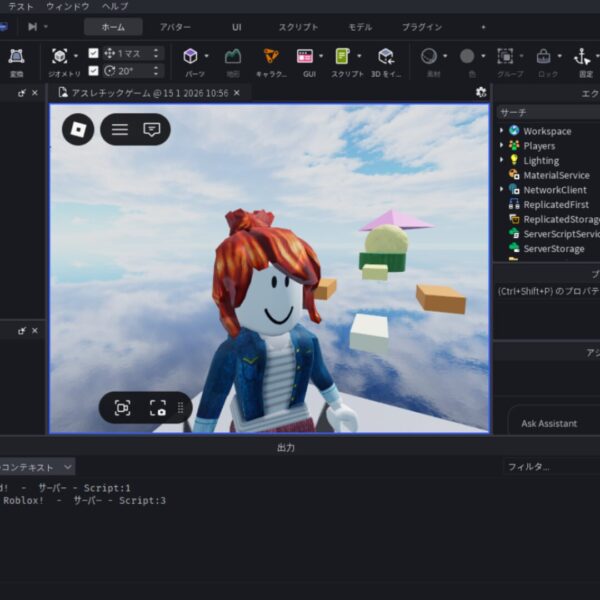The width and height of the screenshot is (600, 600).
Task: Click the pin icon of lower left panel
Action: pyautogui.click(x=22, y=331)
